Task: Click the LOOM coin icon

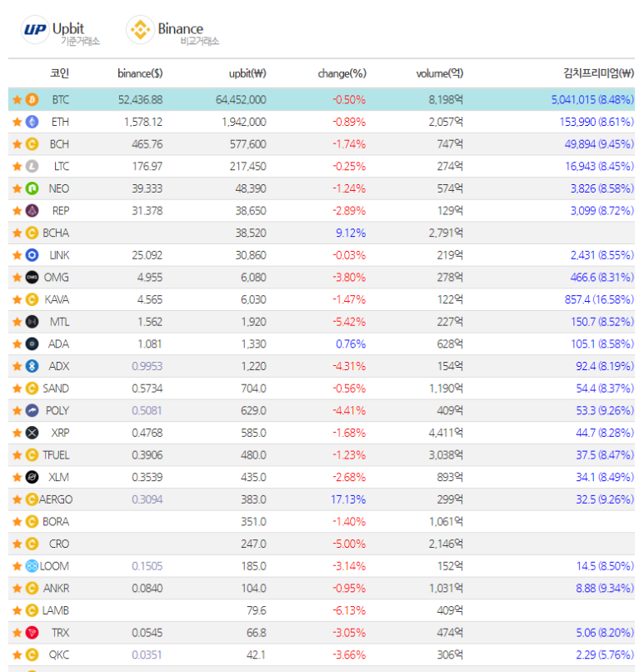Action: point(32,566)
